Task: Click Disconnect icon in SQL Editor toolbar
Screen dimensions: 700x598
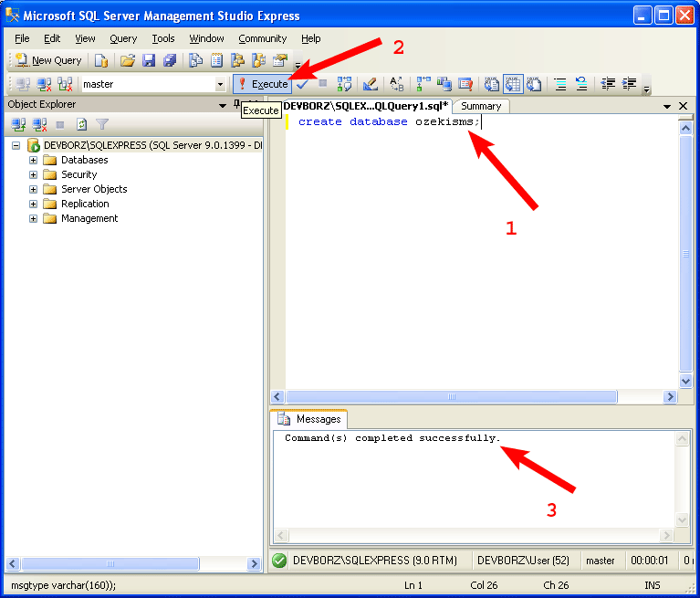Action: click(44, 84)
